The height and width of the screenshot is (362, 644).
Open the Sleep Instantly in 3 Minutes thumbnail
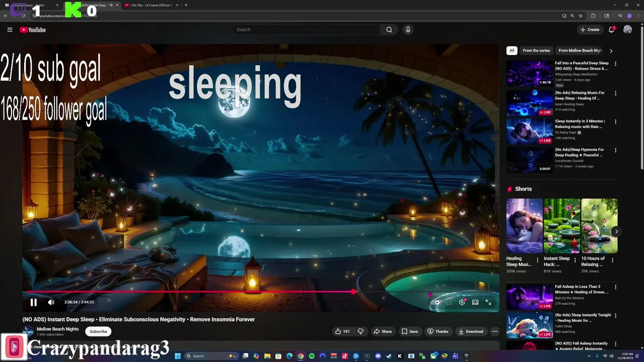(x=529, y=131)
